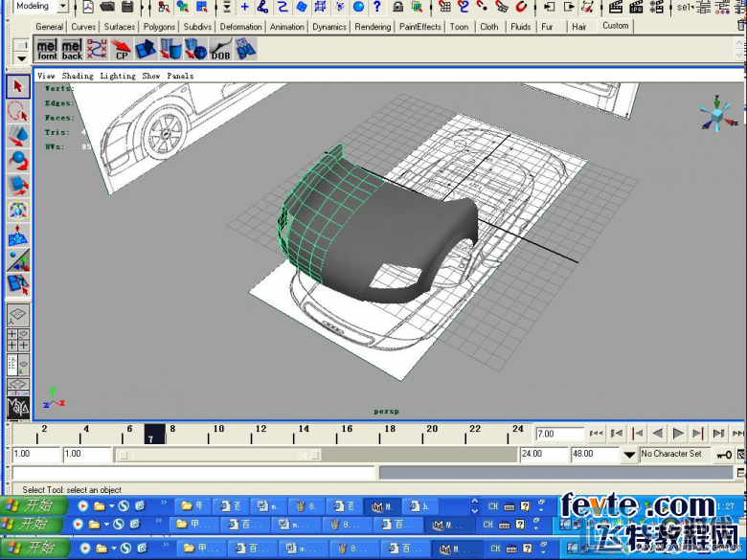Expand the character set dropdown arrow

tap(629, 455)
